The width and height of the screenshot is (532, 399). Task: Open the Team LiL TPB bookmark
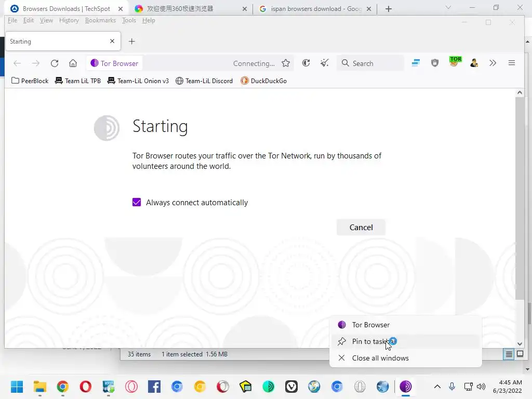[x=78, y=81]
